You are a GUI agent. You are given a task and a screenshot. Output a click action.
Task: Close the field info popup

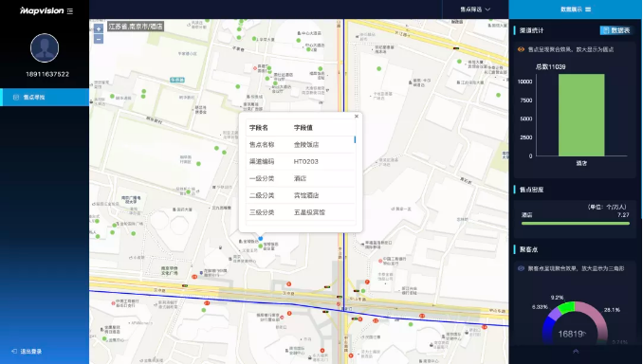[x=357, y=117]
